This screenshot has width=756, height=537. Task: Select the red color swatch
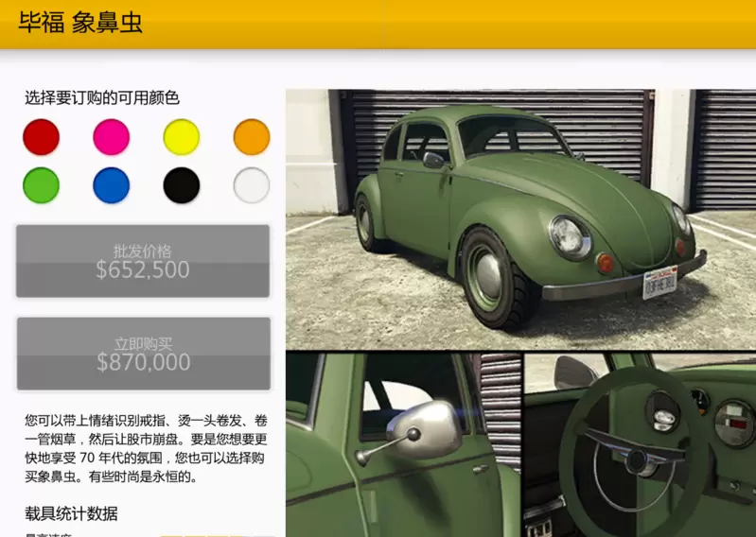pyautogui.click(x=41, y=137)
